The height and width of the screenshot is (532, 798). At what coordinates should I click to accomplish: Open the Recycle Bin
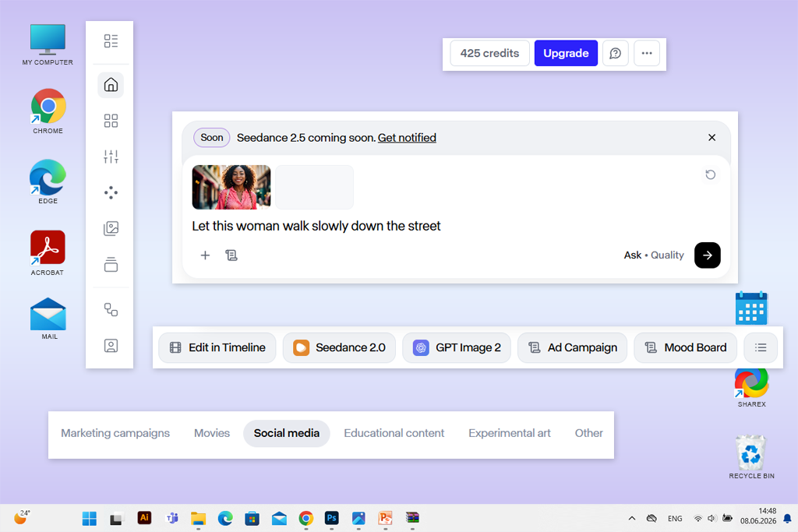pyautogui.click(x=752, y=456)
